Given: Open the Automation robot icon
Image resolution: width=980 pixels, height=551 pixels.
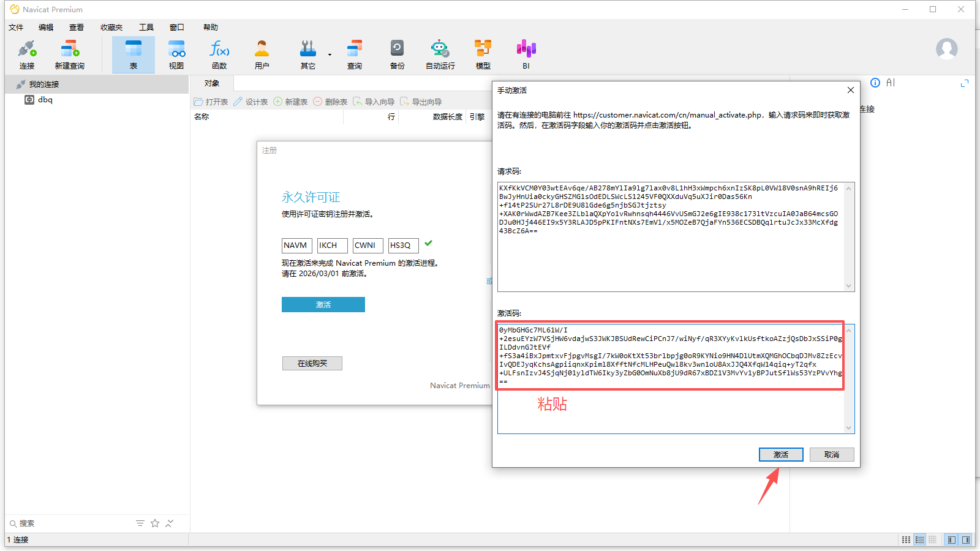Looking at the screenshot, I should coord(440,54).
